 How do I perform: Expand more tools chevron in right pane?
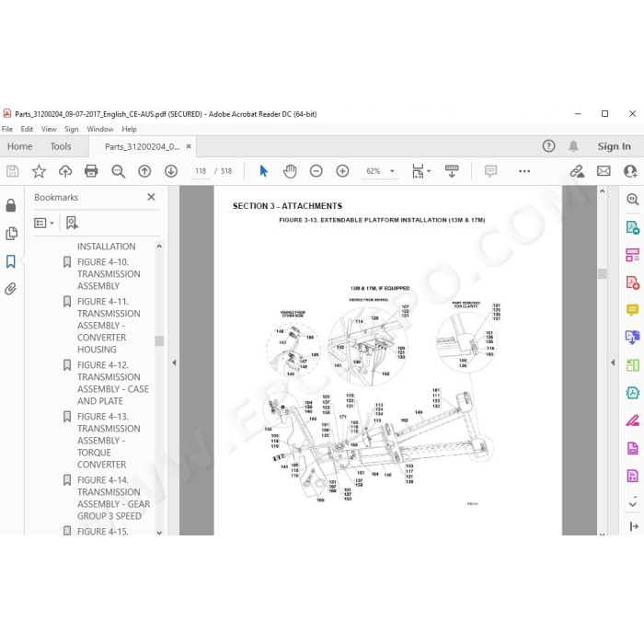pyautogui.click(x=633, y=503)
